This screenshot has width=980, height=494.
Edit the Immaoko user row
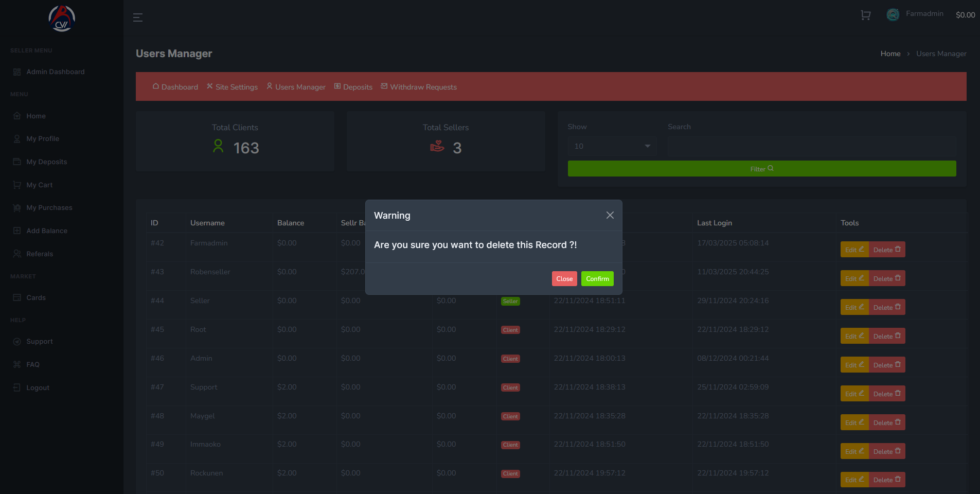click(854, 451)
